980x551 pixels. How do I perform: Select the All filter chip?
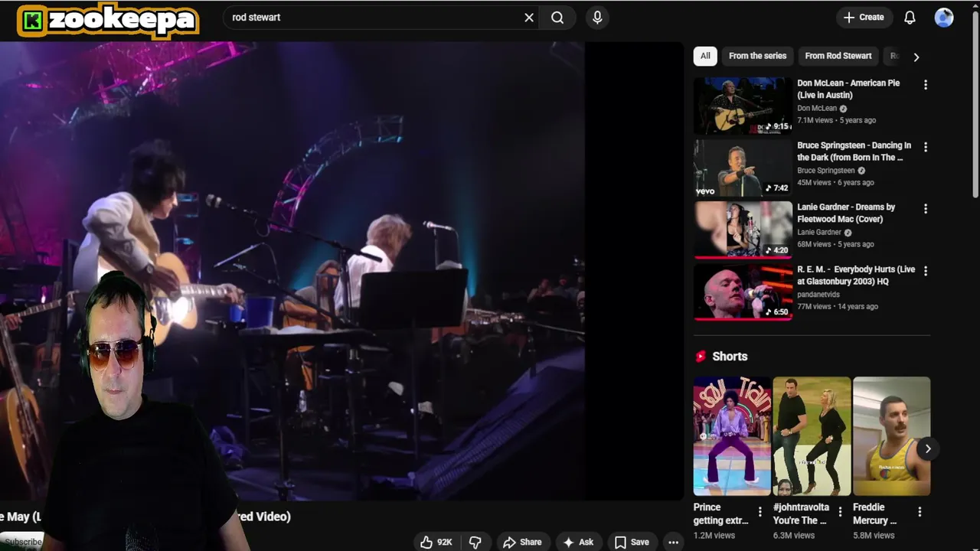tap(705, 56)
